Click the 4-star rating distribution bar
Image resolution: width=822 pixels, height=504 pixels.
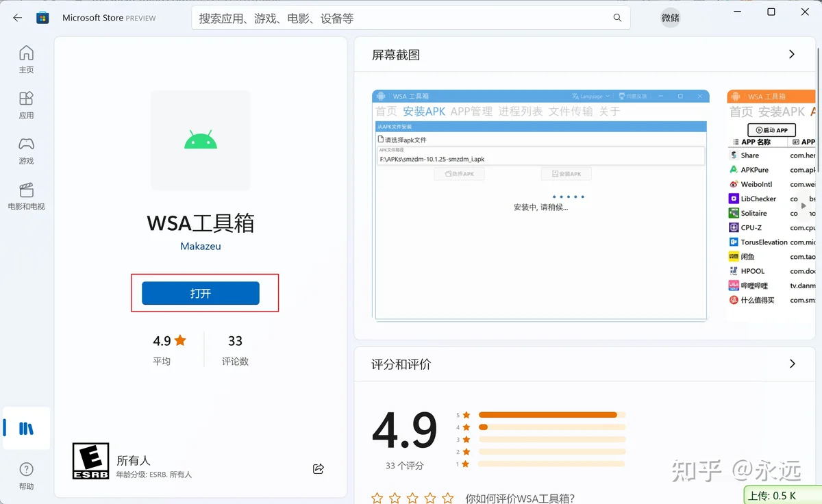[552, 427]
